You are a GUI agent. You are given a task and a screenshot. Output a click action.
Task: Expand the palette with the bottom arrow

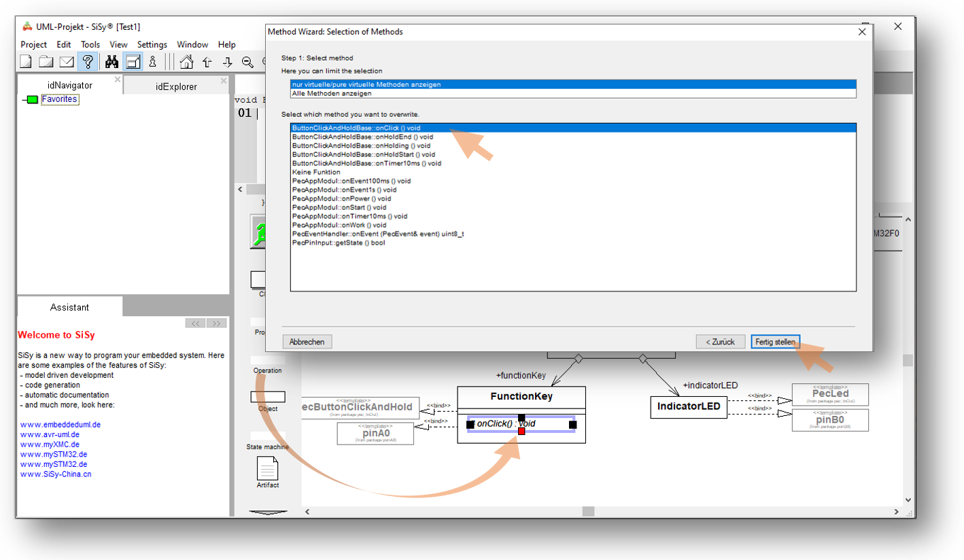point(269,512)
